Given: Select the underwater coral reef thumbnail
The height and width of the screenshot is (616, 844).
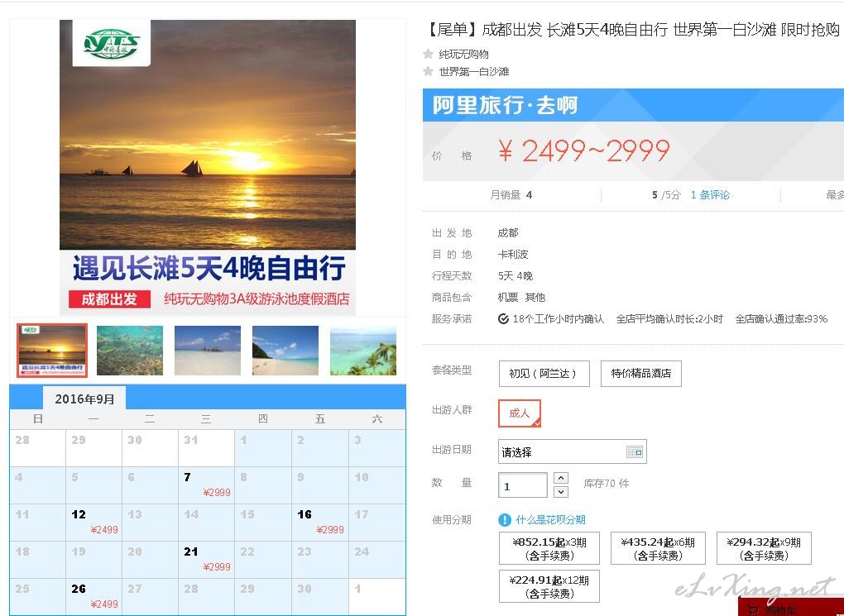Looking at the screenshot, I should 130,351.
